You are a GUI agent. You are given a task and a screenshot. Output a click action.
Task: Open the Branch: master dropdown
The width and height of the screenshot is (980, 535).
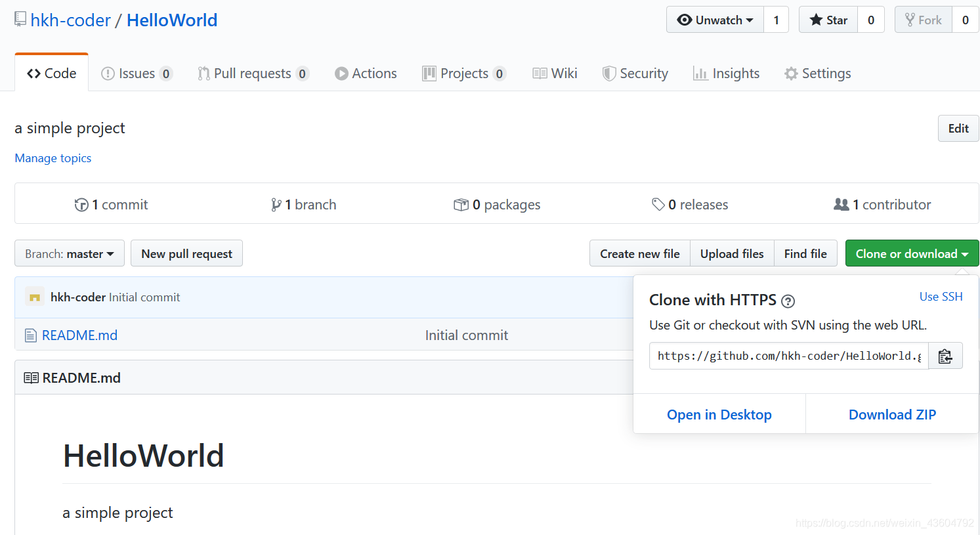(70, 253)
